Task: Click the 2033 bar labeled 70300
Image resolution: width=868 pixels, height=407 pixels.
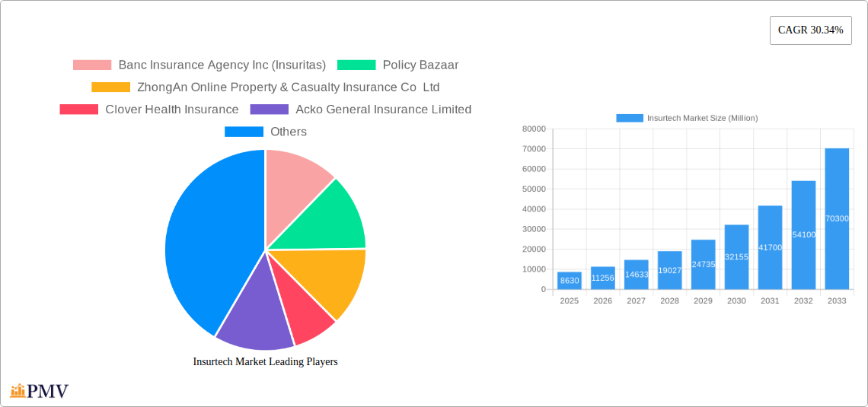Action: click(837, 218)
